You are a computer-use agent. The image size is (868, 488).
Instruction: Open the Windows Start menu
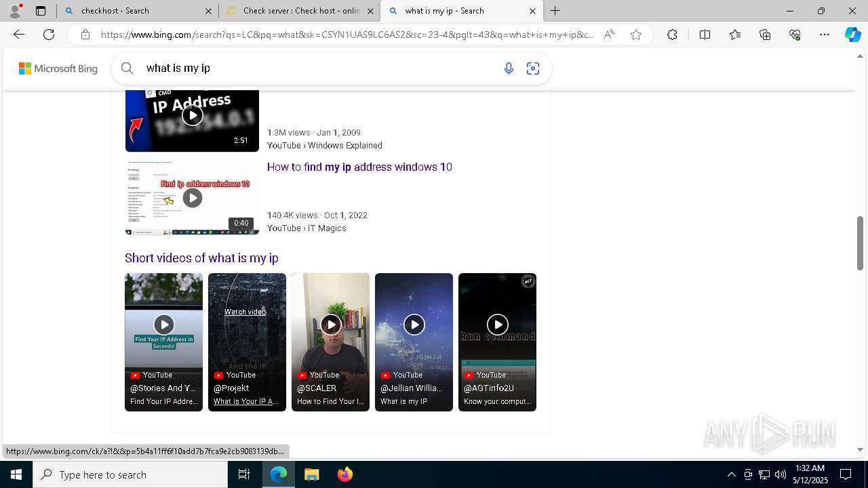pos(16,474)
